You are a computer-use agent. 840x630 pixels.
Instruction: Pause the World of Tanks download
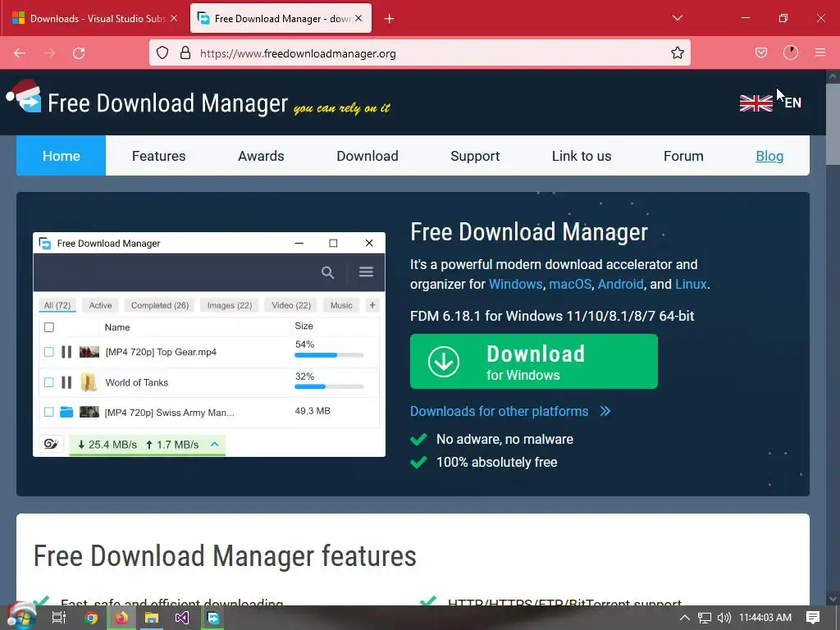[x=66, y=382]
